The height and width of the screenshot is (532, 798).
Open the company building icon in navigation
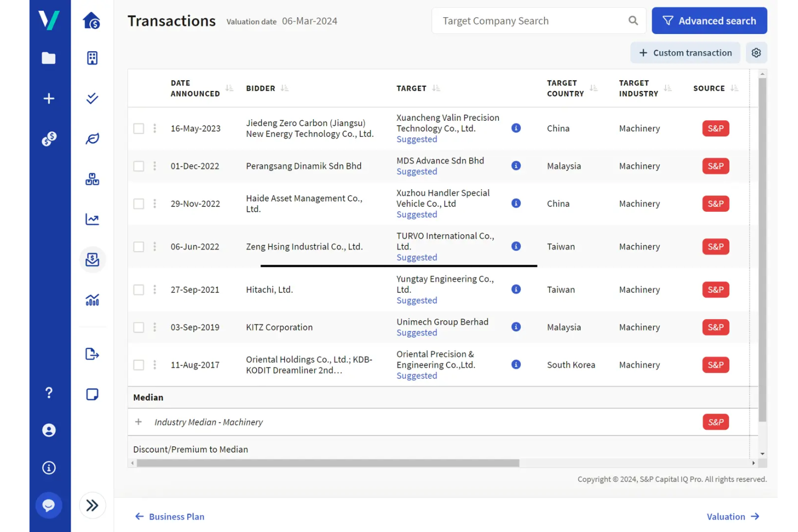tap(92, 58)
